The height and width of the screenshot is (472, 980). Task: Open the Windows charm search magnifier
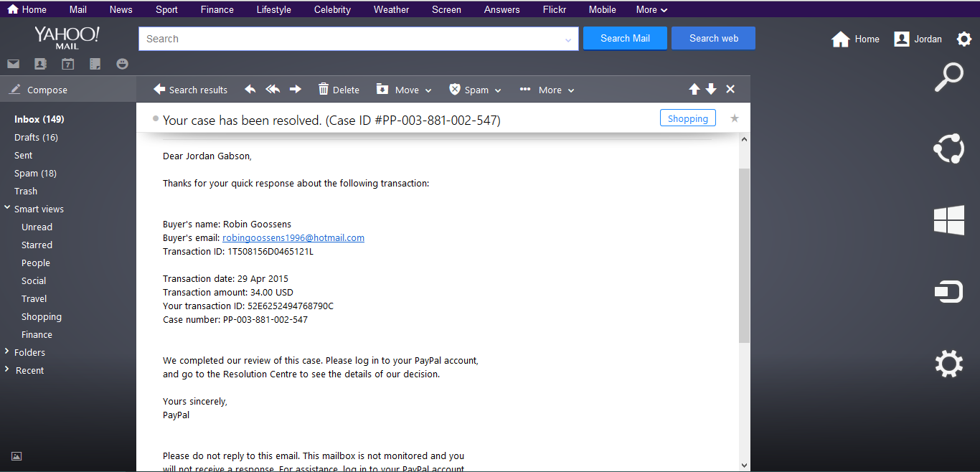pyautogui.click(x=948, y=77)
